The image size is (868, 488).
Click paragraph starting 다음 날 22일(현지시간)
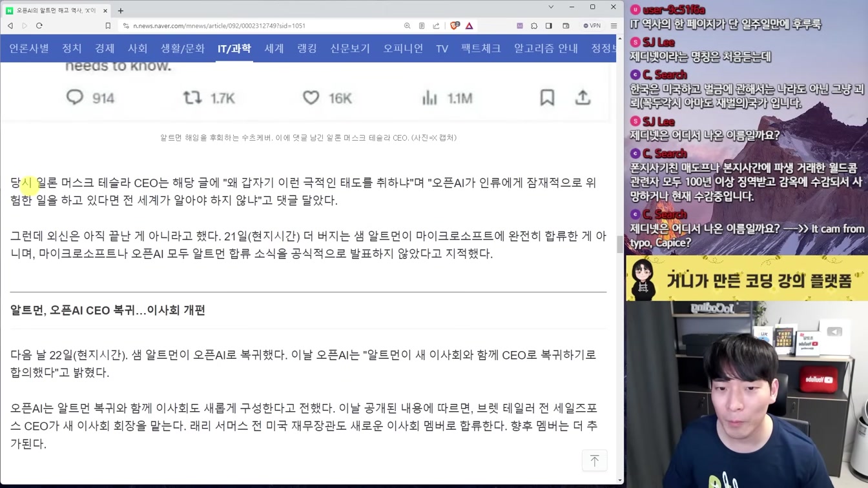coord(304,363)
